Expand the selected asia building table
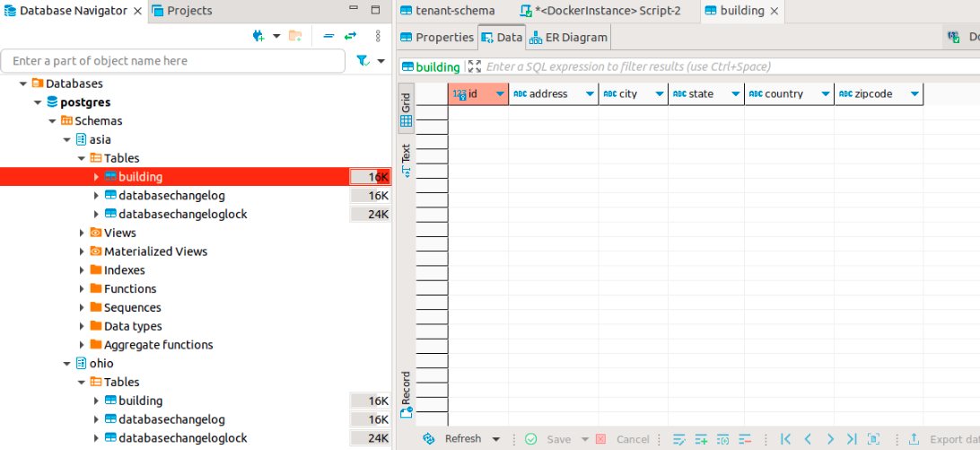This screenshot has height=450, width=980. 96,177
